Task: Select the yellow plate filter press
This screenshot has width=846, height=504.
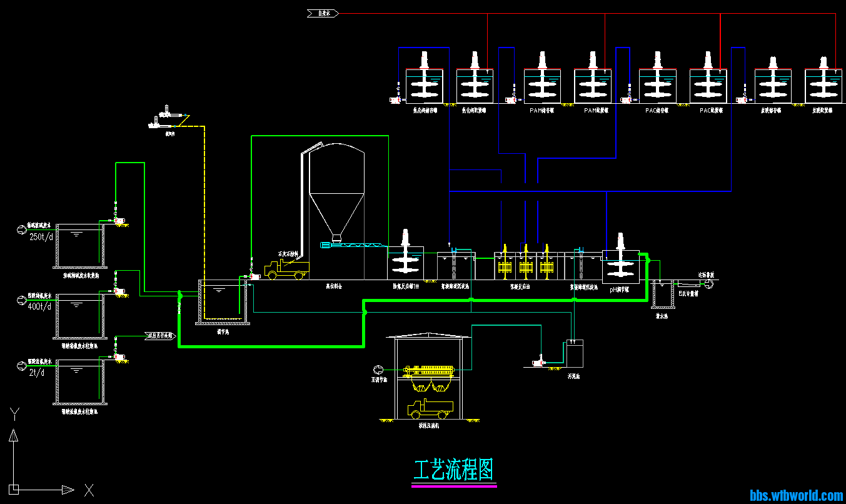Action: (x=428, y=373)
